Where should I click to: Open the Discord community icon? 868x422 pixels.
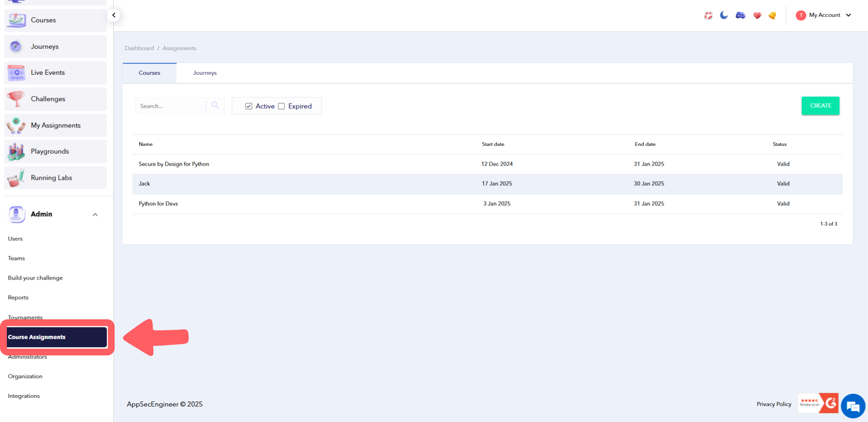tap(740, 15)
